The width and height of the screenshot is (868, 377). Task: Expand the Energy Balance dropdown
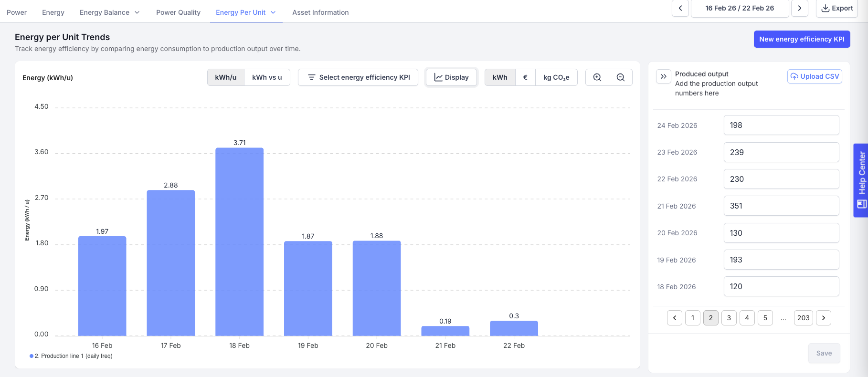point(109,12)
